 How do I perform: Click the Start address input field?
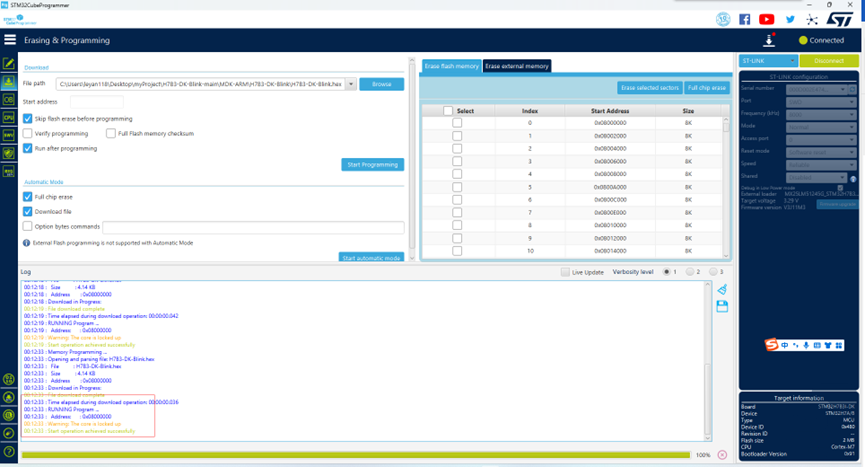click(x=97, y=102)
